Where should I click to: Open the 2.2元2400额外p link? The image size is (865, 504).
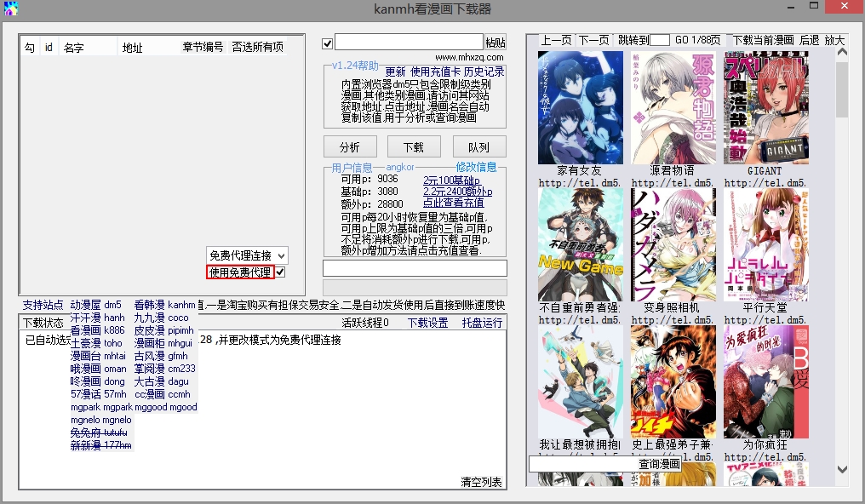point(458,192)
